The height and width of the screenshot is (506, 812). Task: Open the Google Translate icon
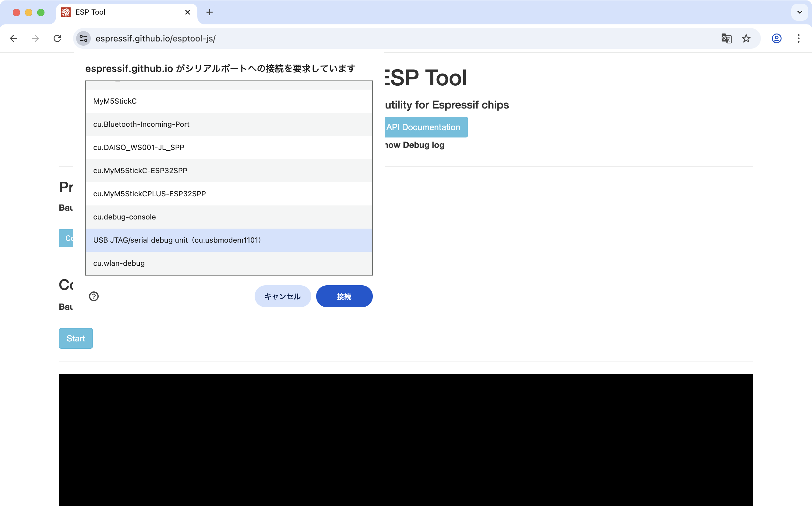pyautogui.click(x=726, y=38)
